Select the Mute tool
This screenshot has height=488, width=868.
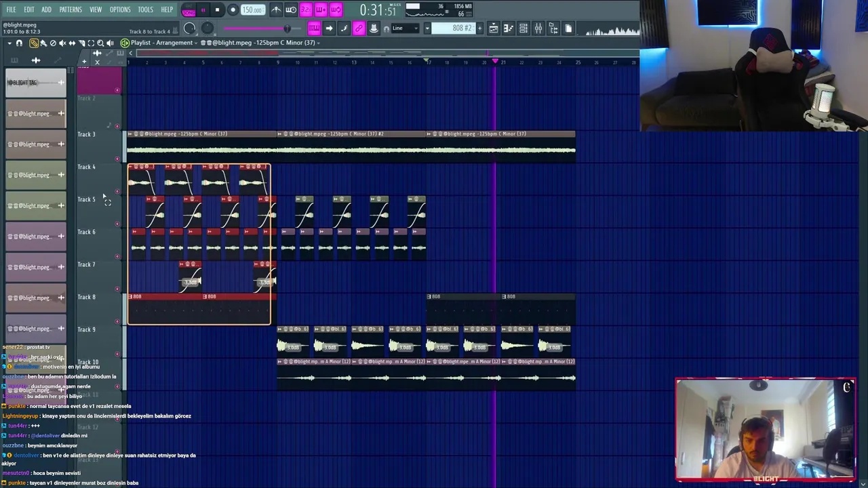point(62,43)
